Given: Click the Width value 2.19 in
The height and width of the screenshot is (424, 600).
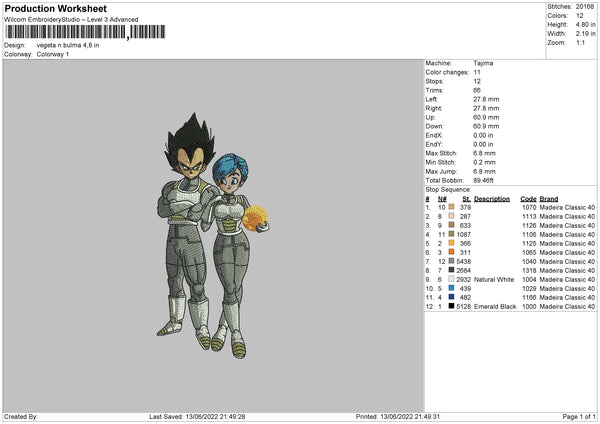Looking at the screenshot, I should tap(585, 34).
